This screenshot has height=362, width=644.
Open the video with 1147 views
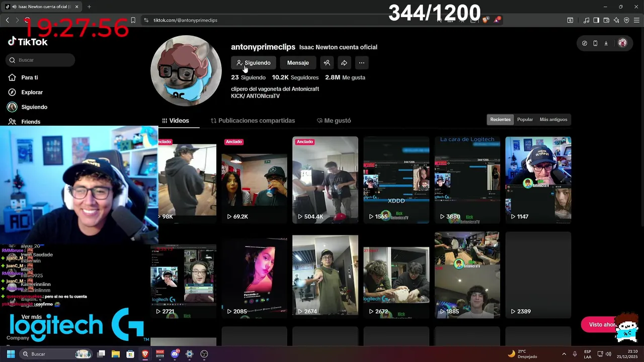(x=538, y=180)
